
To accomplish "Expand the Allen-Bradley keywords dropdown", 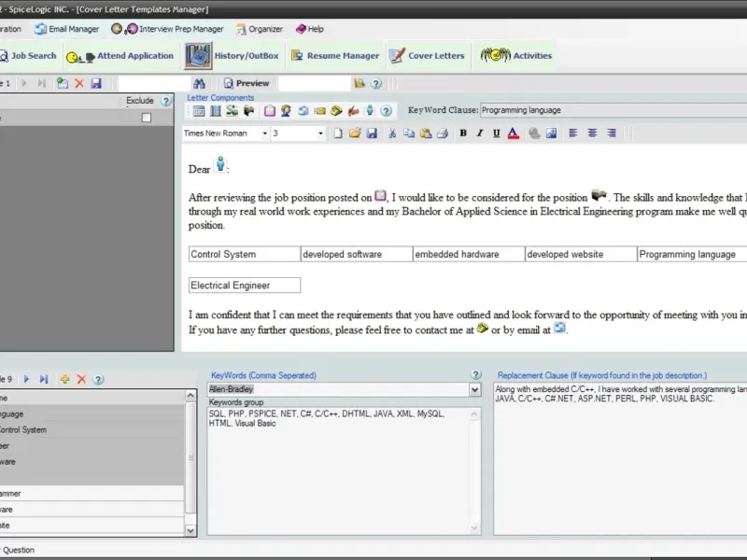I will click(x=474, y=390).
